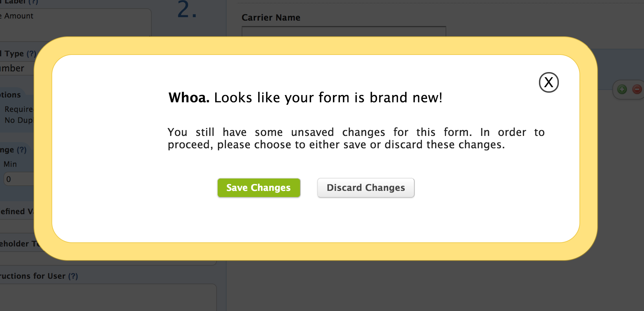
Task: Toggle the Required option
Action: coord(19,109)
